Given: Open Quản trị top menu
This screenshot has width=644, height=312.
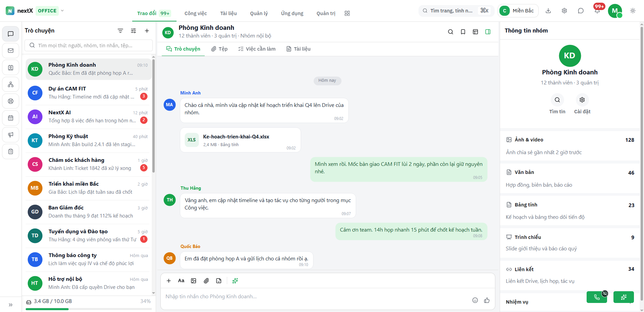Looking at the screenshot, I should (326, 13).
